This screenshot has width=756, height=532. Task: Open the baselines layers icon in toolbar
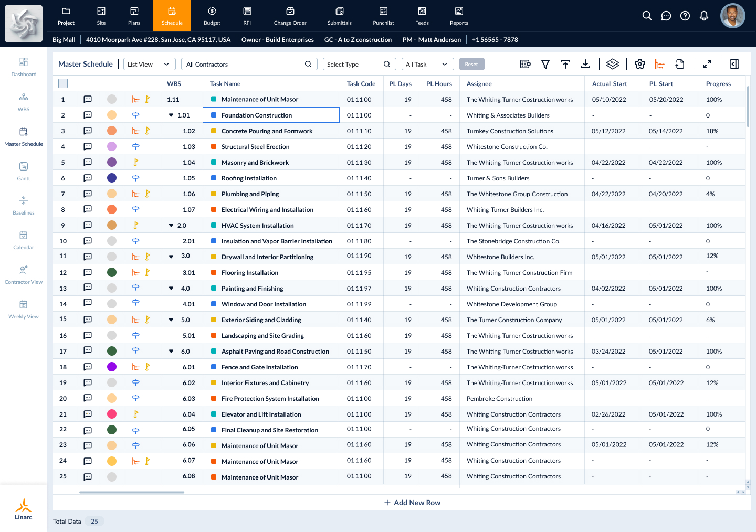pyautogui.click(x=613, y=63)
